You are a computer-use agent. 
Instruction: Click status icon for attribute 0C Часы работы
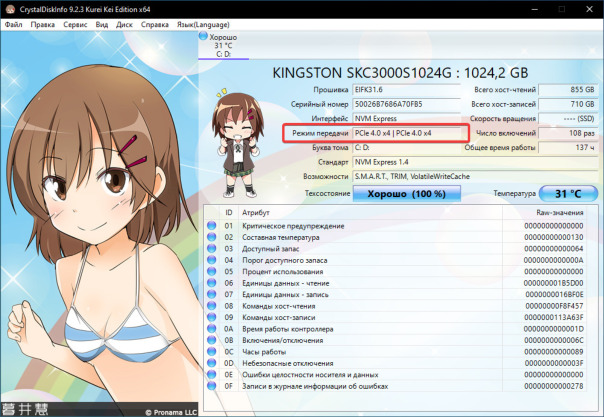click(211, 352)
